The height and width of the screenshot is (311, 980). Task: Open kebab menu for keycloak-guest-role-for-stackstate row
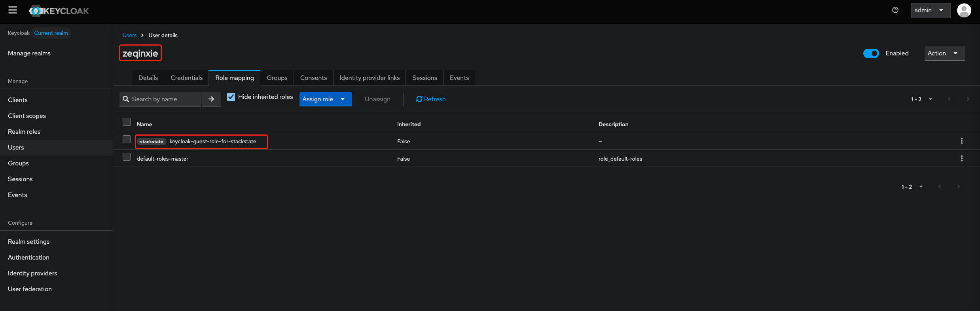(x=962, y=141)
